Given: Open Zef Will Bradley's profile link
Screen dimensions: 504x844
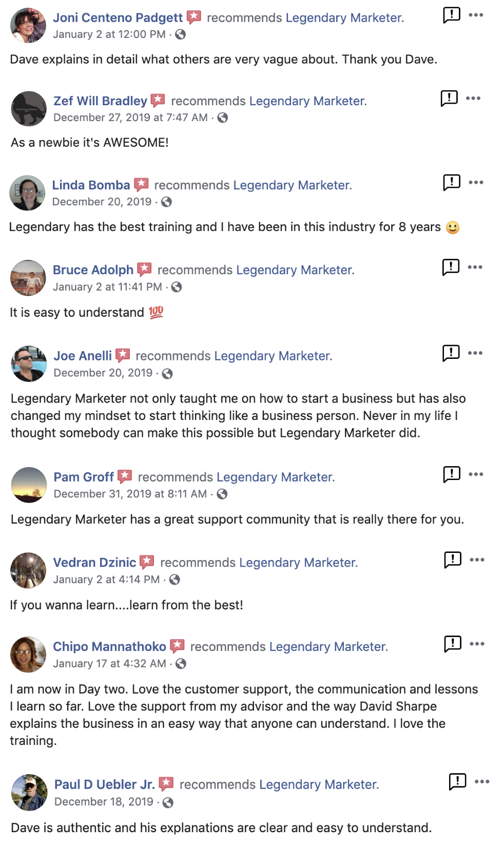Looking at the screenshot, I should pos(100,101).
